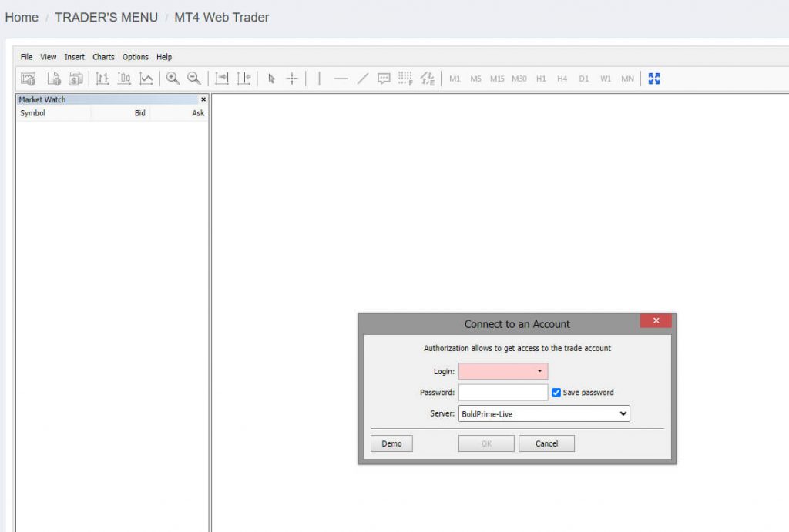Toggle chart shift icon
Image resolution: width=789 pixels, height=532 pixels.
(x=243, y=79)
